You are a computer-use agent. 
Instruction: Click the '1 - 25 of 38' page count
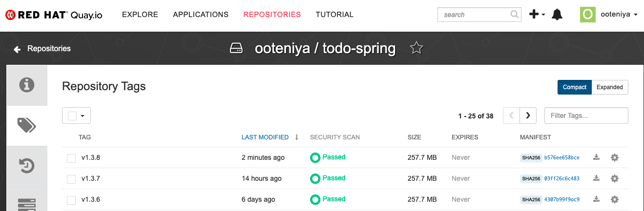[476, 116]
